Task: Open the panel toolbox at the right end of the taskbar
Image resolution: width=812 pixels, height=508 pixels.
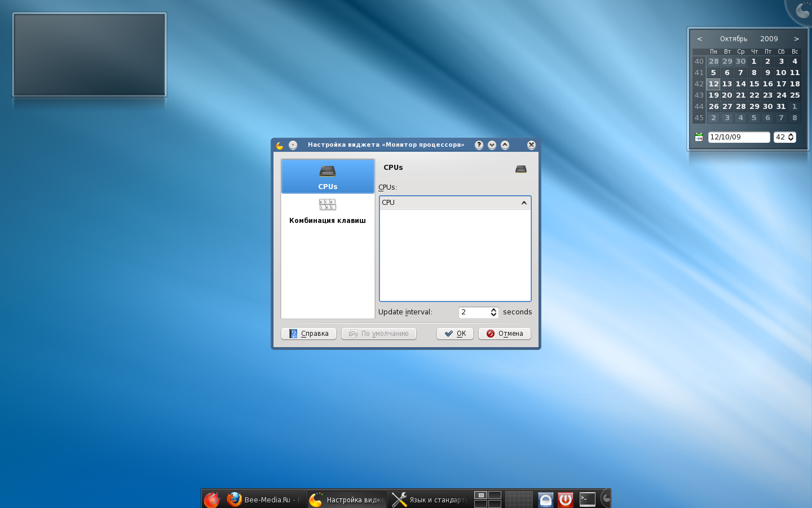Action: [606, 498]
